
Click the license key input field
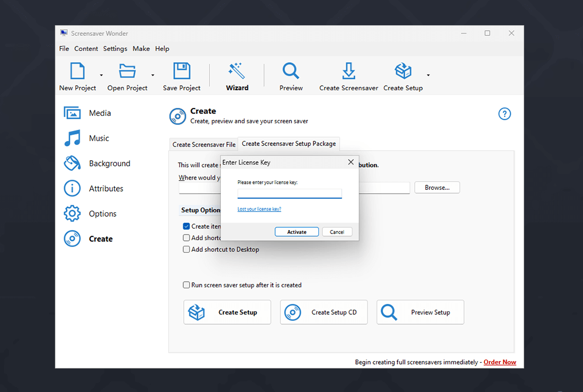[x=290, y=194]
